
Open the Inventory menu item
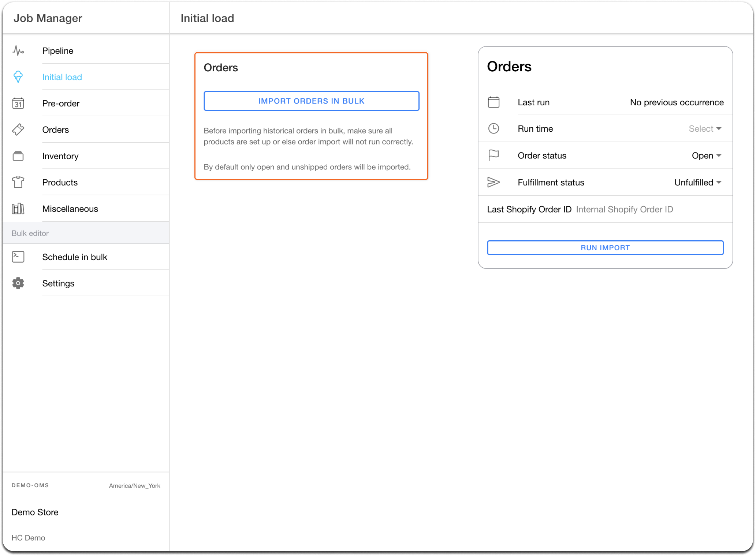click(60, 156)
